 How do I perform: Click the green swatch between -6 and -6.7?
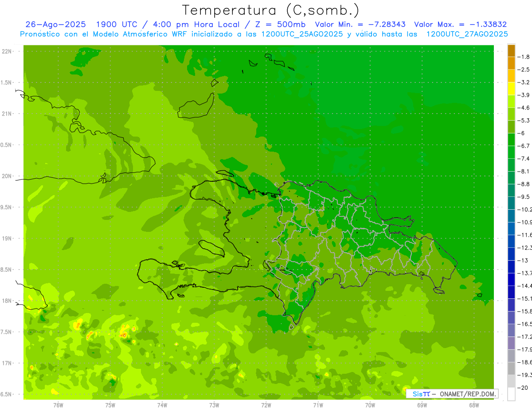tap(511, 139)
